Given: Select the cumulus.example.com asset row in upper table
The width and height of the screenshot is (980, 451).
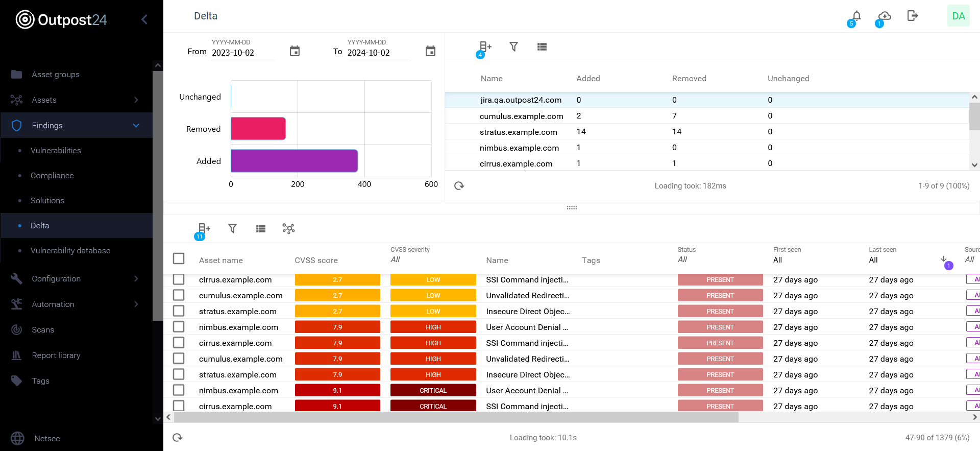Looking at the screenshot, I should click(x=707, y=116).
